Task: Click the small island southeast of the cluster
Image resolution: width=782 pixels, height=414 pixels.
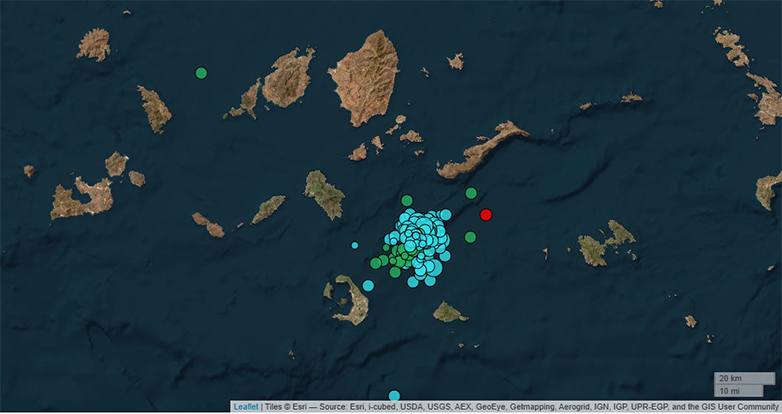Action: tap(449, 313)
